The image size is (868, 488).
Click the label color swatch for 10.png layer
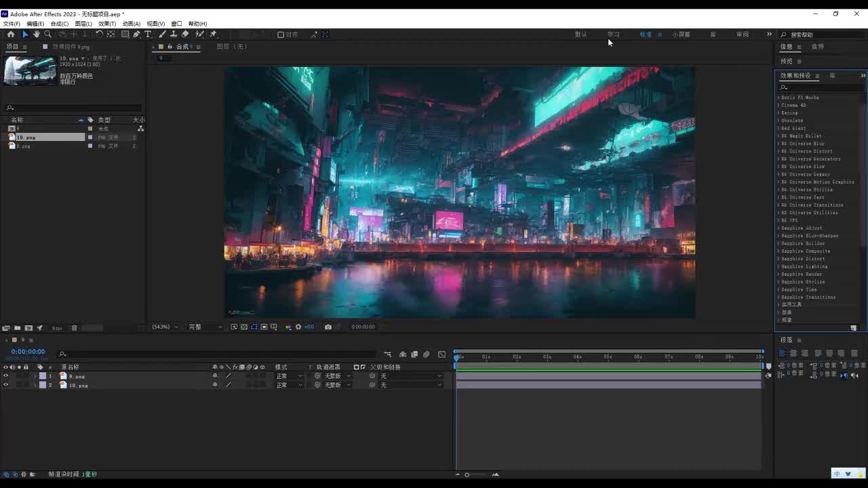(x=43, y=385)
